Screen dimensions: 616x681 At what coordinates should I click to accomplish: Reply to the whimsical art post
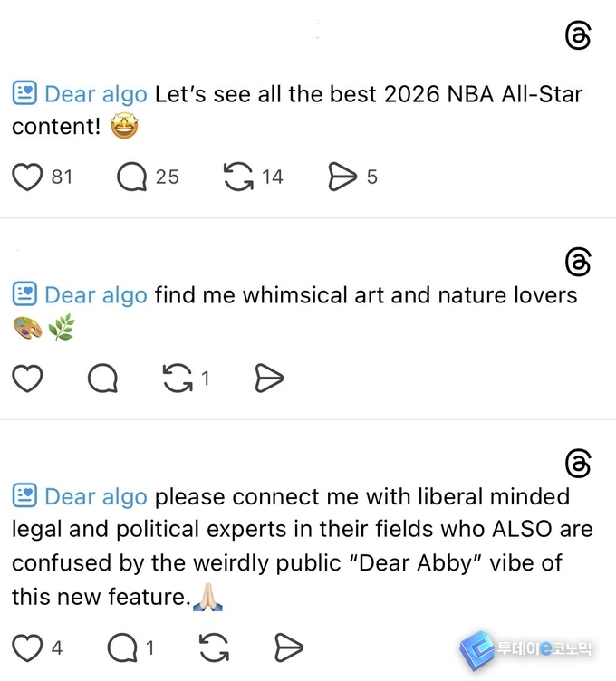[103, 379]
